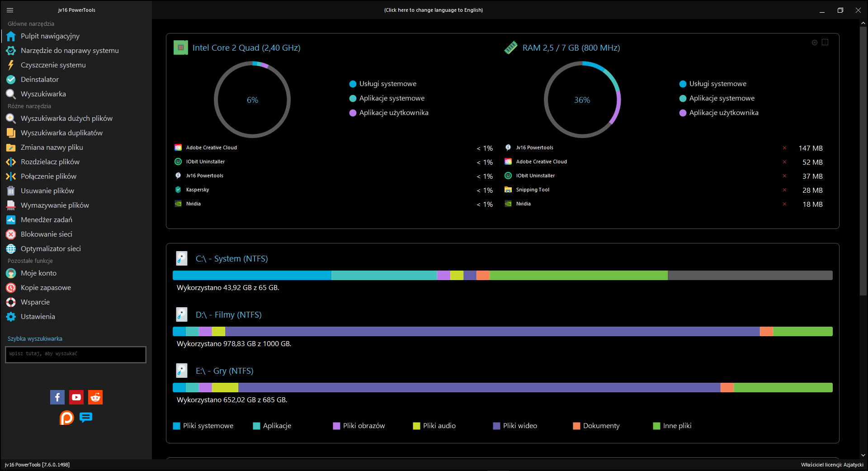Click Kaspersky in the CPU process list
Image resolution: width=868 pixels, height=471 pixels.
pyautogui.click(x=198, y=190)
